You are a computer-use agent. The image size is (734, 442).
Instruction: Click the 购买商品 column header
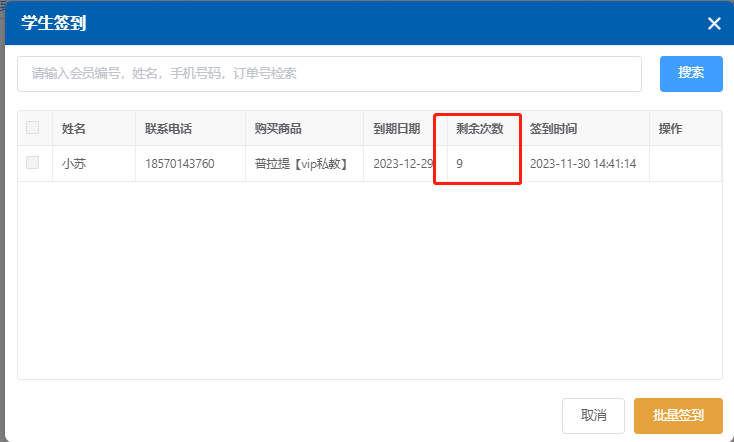[278, 129]
